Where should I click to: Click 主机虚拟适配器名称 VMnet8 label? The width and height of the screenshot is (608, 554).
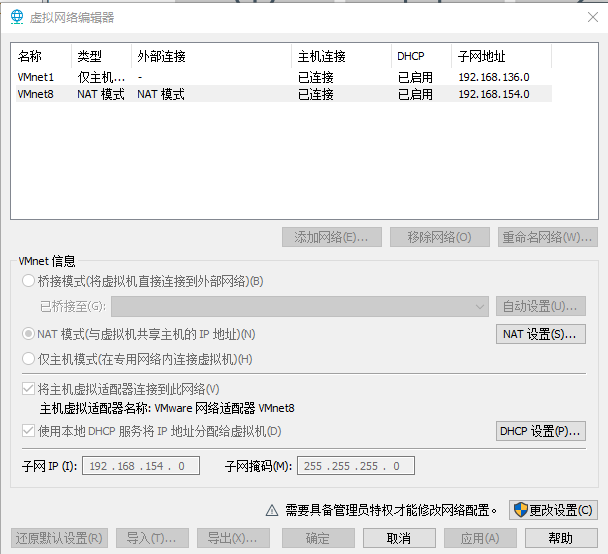tap(167, 408)
